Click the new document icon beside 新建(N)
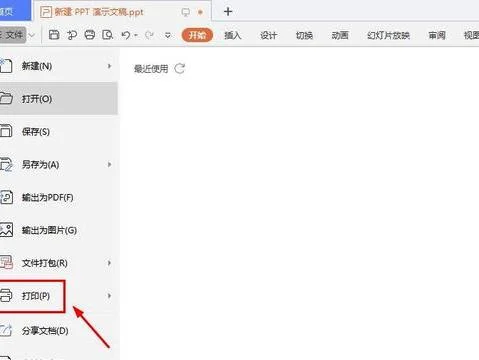Viewport: 479px width, 360px height. point(6,65)
